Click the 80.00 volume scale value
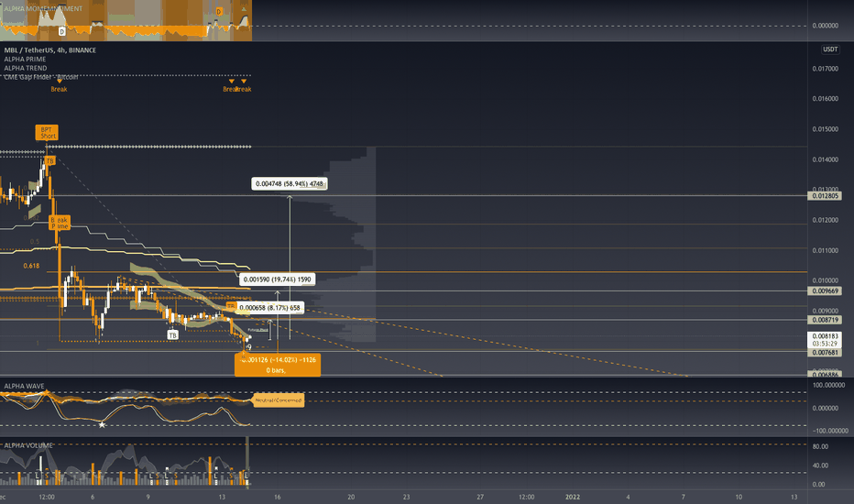This screenshot has height=504, width=854. point(820,447)
